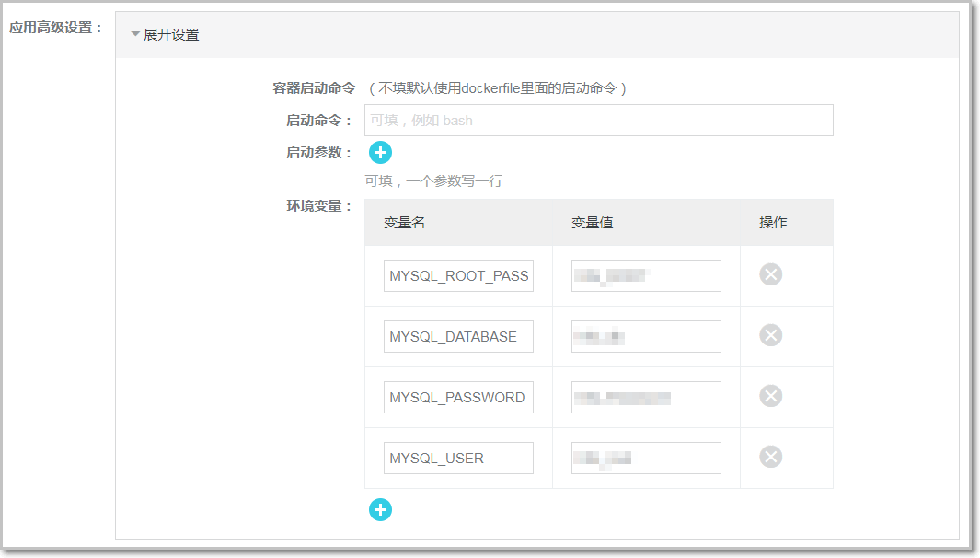This screenshot has height=558, width=980.
Task: Edit the MYSQL_DATABASE variable name field
Action: 458,337
